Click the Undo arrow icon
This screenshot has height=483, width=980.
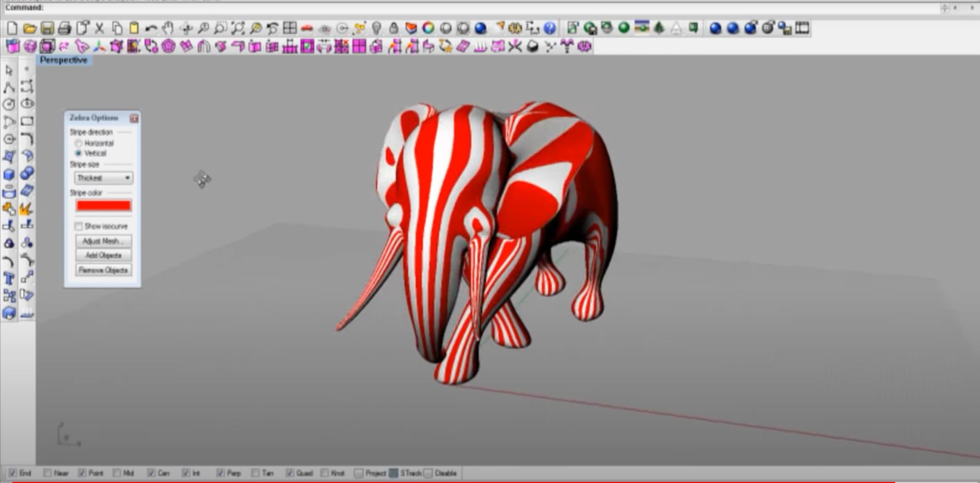(151, 28)
